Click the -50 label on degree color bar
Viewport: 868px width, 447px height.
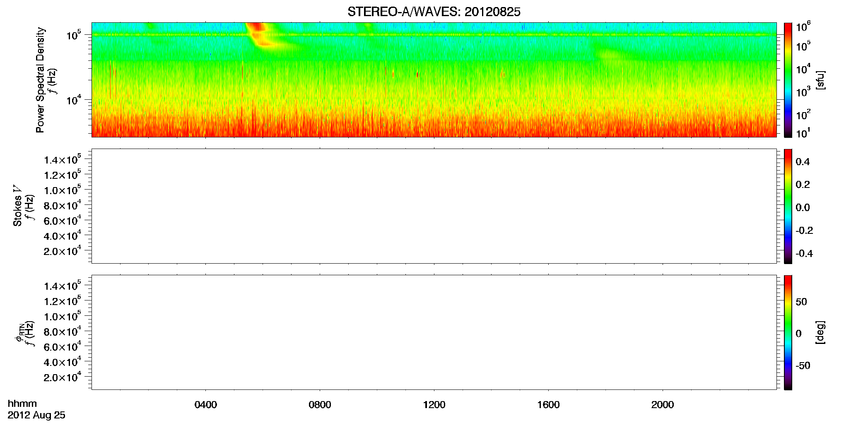[803, 366]
